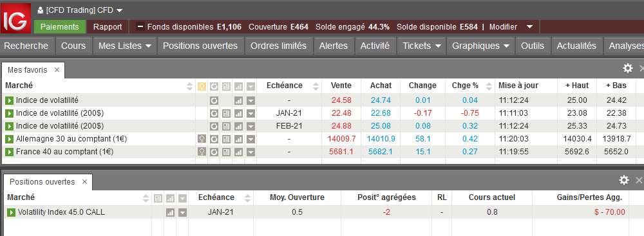Open the dropdown arrow for Volatility Index 45.0 CALL
This screenshot has width=644, height=236.
[x=182, y=212]
